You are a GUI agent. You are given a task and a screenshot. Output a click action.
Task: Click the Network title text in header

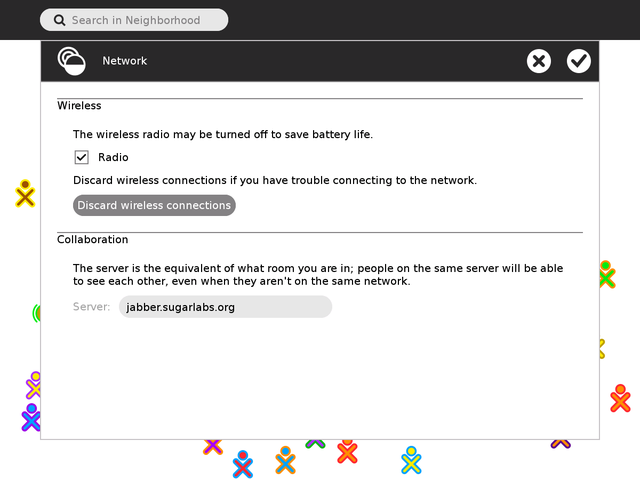point(124,61)
